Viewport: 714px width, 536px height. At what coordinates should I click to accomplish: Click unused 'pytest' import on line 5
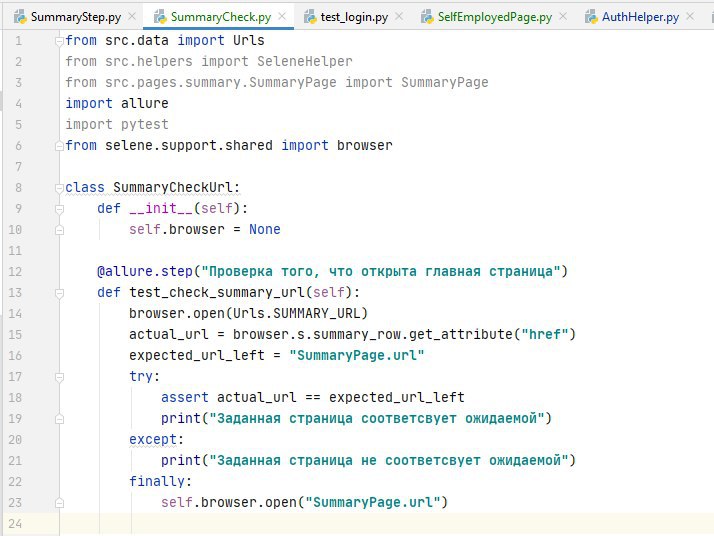point(144,124)
